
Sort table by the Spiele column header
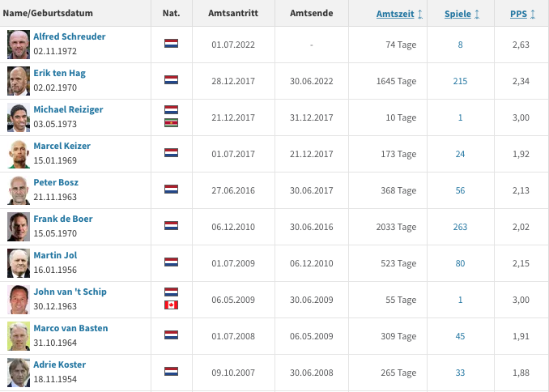tap(457, 14)
